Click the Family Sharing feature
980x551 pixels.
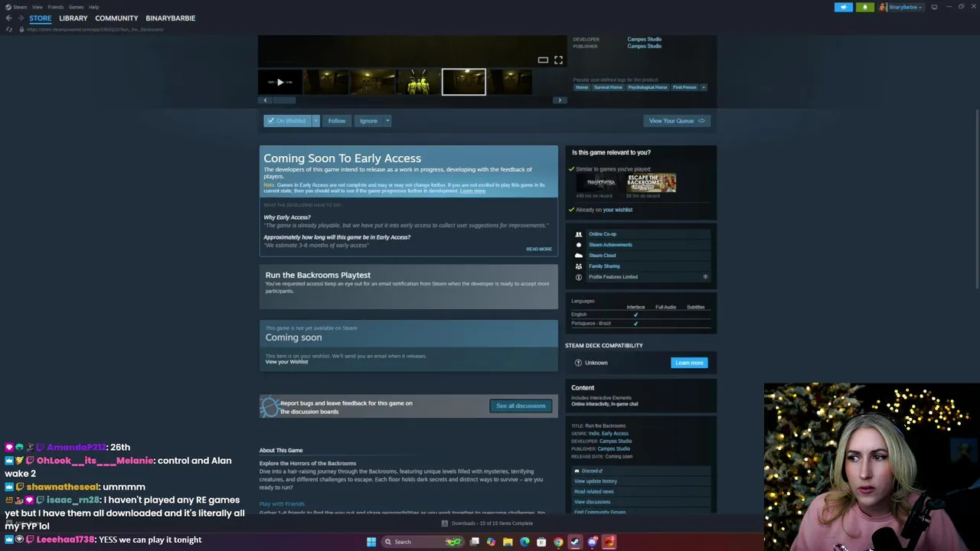(604, 266)
